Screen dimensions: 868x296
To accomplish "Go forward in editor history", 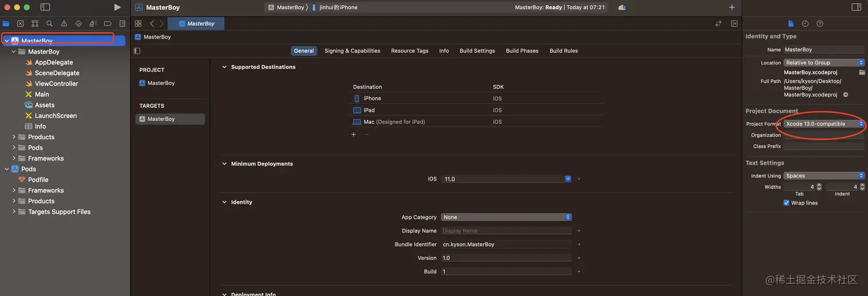I will tap(161, 24).
